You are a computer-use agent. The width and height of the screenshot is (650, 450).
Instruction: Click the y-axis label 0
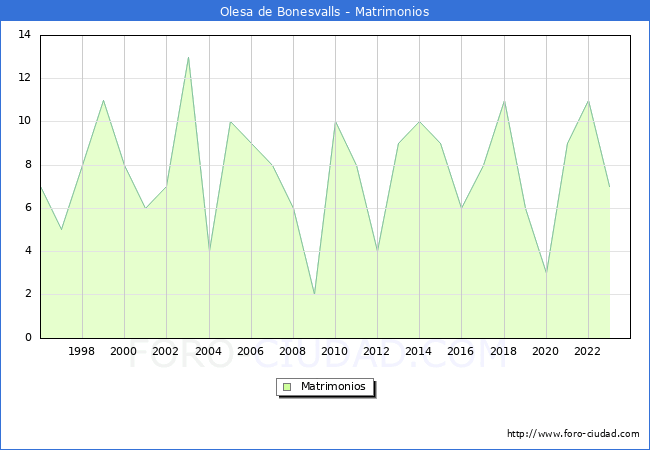pyautogui.click(x=28, y=337)
